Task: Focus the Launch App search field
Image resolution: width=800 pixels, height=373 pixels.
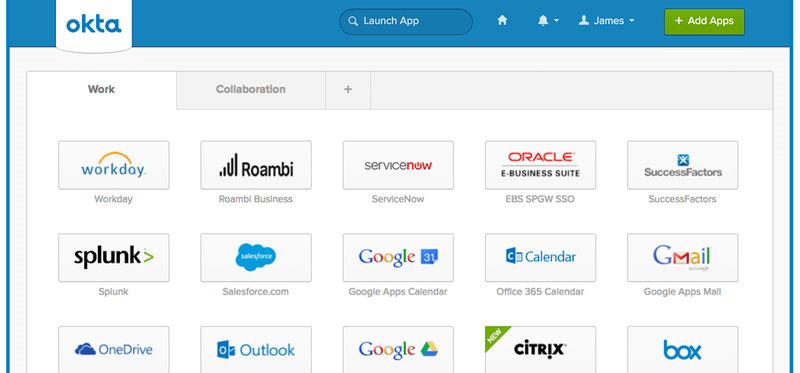Action: click(406, 21)
